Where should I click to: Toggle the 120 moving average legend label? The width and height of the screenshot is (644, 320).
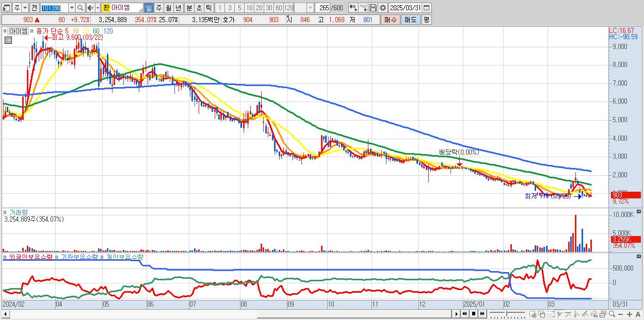[x=108, y=31]
